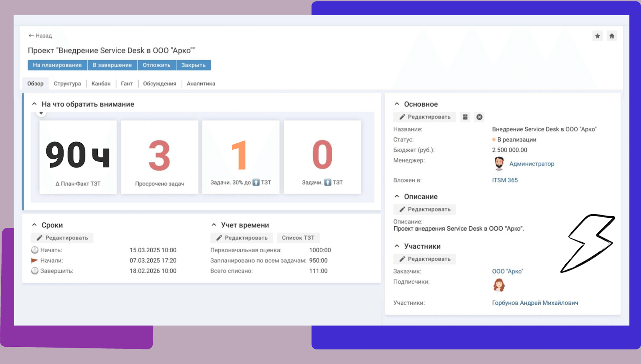
Task: Click the circled X icon in Основное section
Action: click(479, 117)
